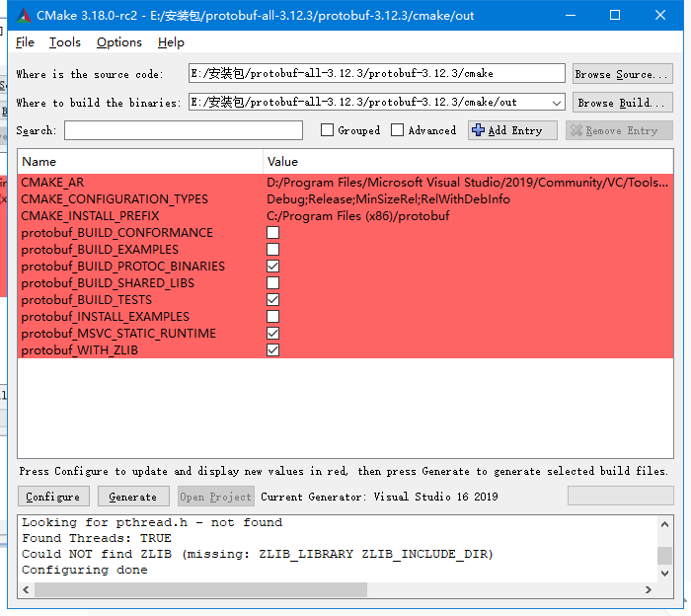Uncheck protobuf_BUILD_TESTS option
Screen dimensions: 691x616
(273, 300)
